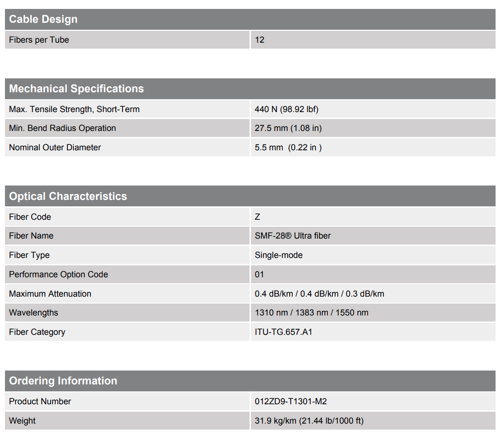Select the Weight value 31.9 kg/km
Screen dimensions: 504x437
[309, 421]
